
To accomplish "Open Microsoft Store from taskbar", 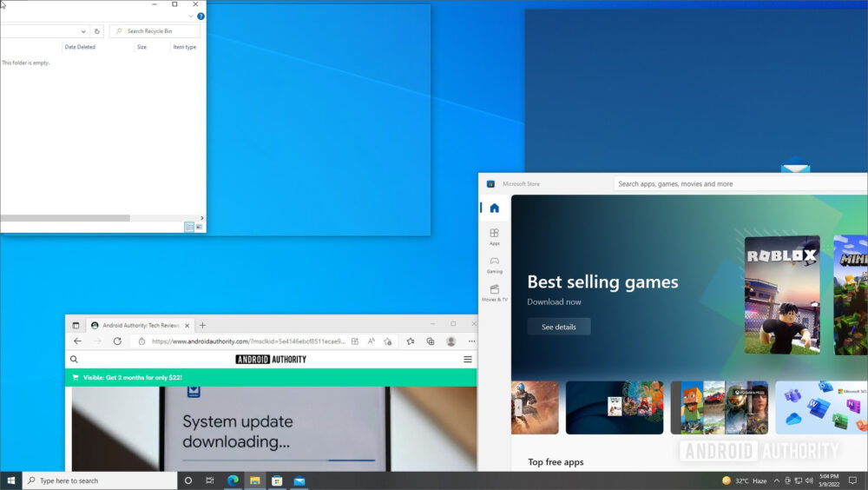I will click(x=277, y=480).
